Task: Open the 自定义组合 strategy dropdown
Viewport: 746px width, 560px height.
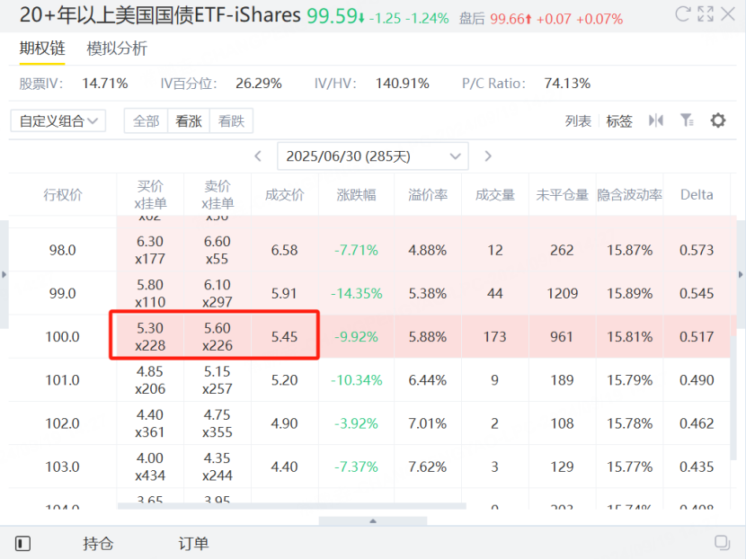Action: 58,120
